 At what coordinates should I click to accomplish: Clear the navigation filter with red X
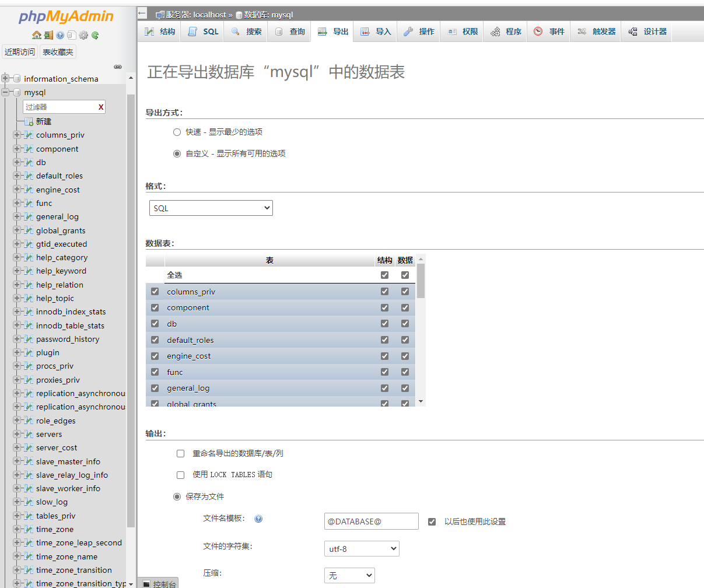pyautogui.click(x=101, y=107)
